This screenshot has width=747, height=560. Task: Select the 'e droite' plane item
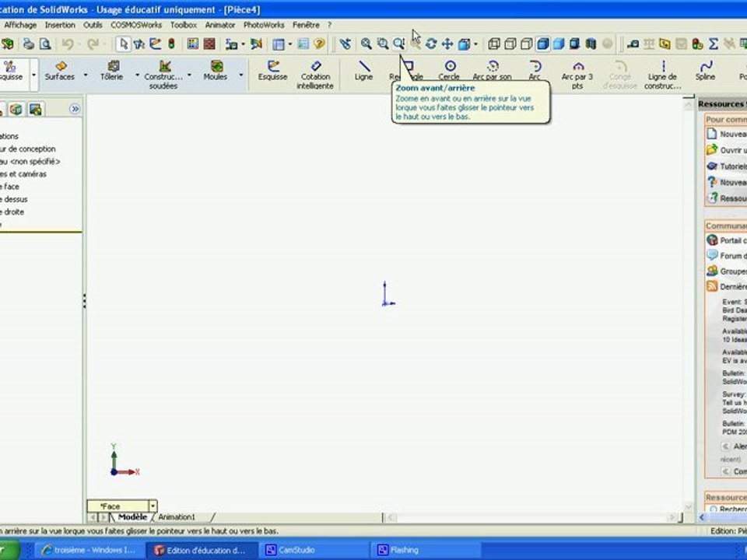point(12,212)
